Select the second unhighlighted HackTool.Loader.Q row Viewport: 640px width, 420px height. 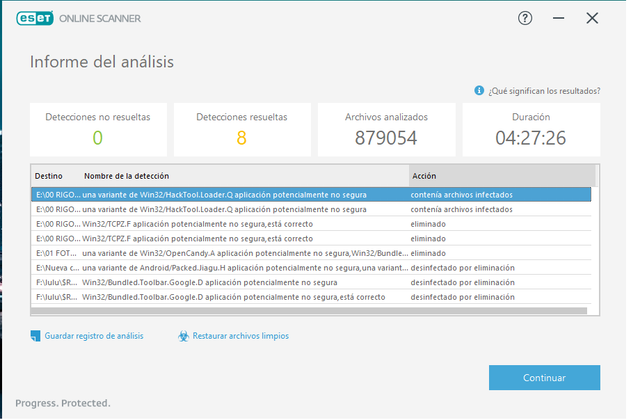point(311,209)
